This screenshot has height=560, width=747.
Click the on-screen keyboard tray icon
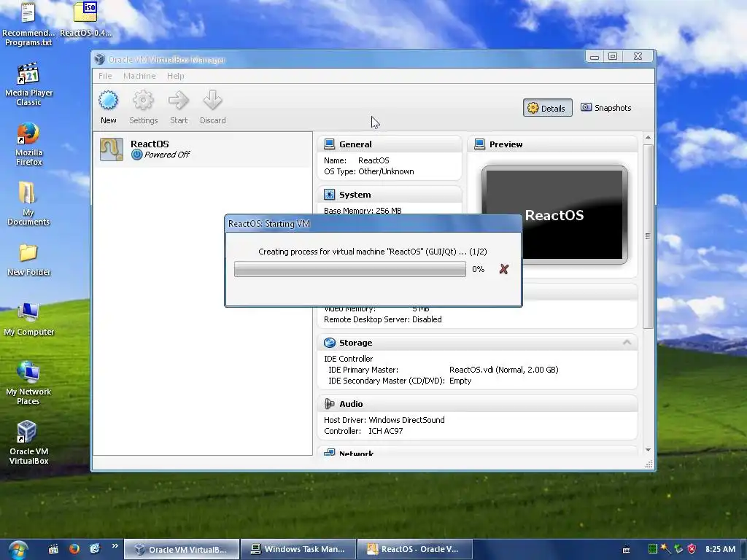(x=627, y=550)
